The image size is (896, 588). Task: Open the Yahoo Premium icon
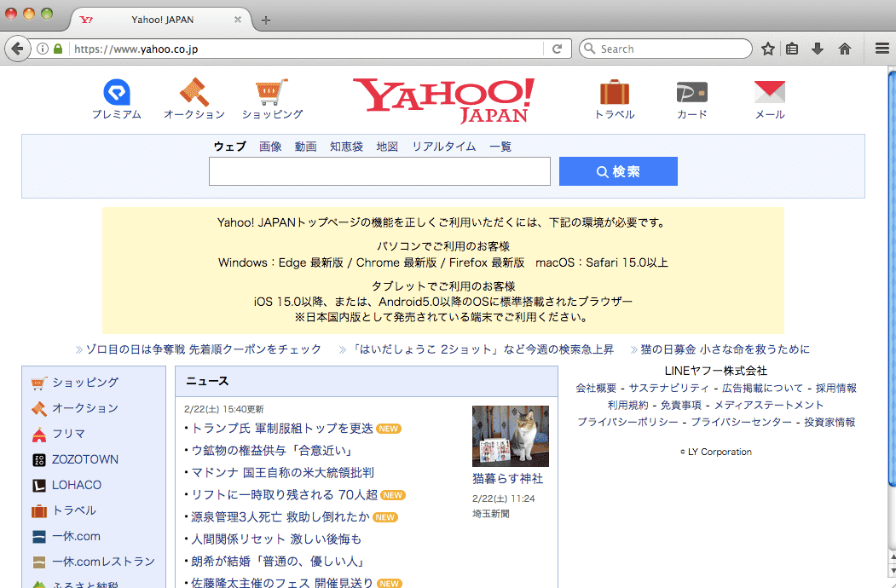(117, 92)
